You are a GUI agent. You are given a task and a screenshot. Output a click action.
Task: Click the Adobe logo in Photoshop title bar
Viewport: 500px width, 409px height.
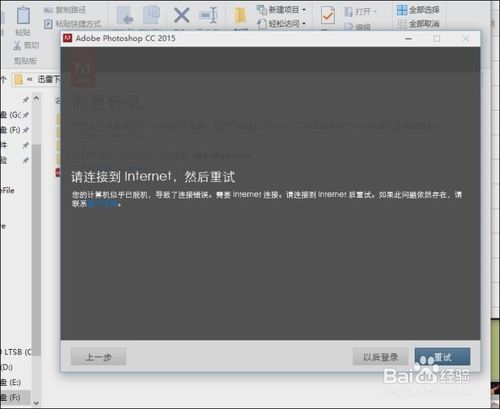pyautogui.click(x=68, y=38)
